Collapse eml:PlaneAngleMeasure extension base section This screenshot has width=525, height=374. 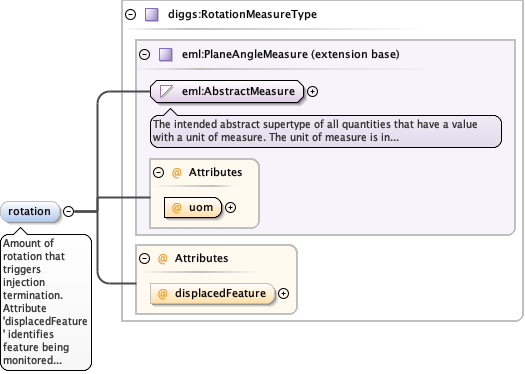144,54
